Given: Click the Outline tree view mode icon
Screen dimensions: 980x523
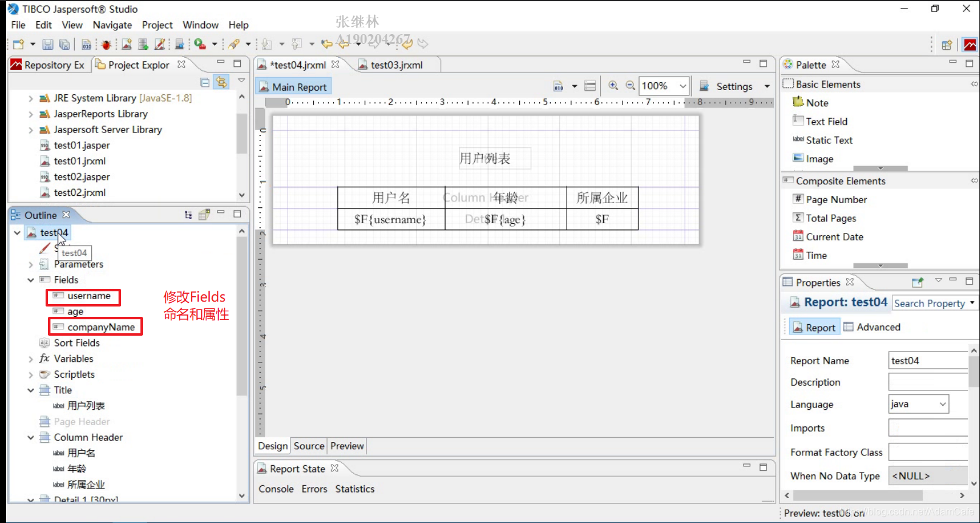Looking at the screenshot, I should (x=188, y=215).
